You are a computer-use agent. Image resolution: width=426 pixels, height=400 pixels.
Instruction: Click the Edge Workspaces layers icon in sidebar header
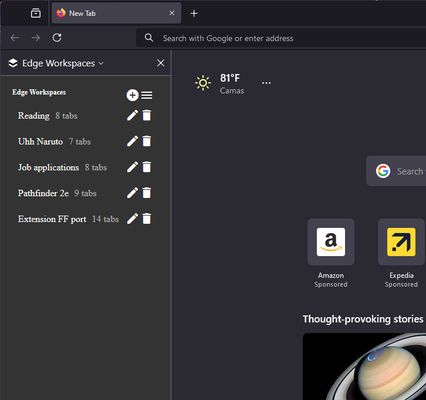tap(13, 63)
